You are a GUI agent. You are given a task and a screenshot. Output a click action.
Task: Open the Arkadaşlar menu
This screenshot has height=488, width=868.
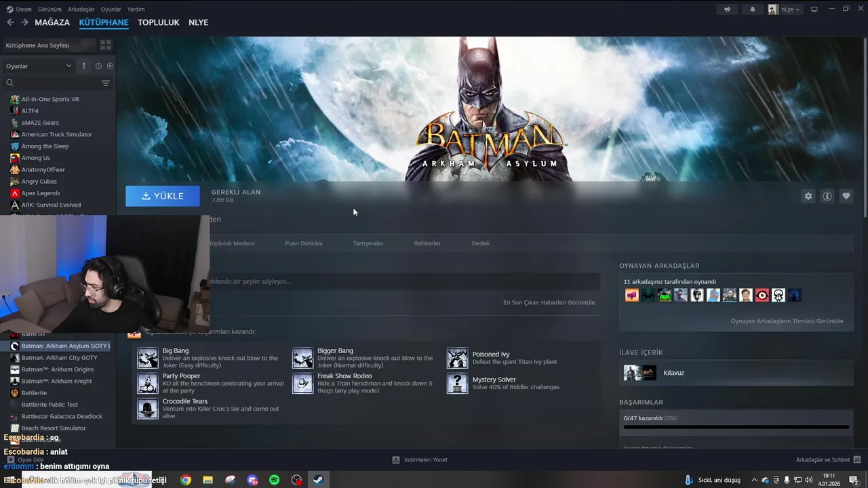[81, 9]
